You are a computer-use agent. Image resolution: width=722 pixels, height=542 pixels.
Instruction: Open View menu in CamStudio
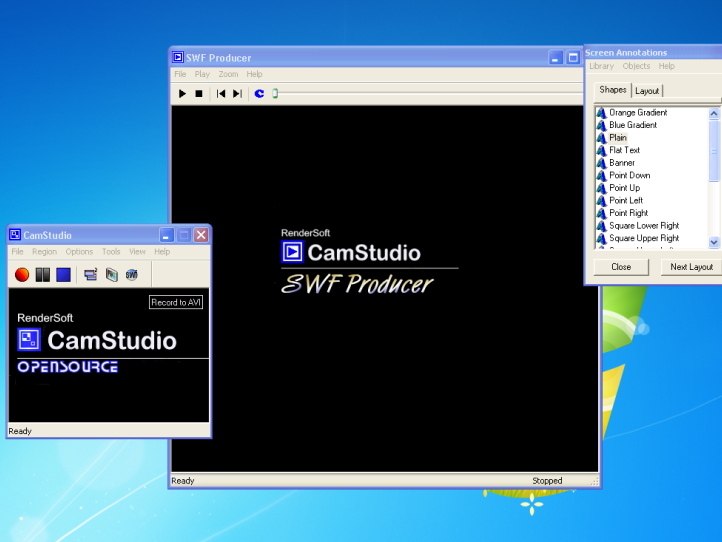pyautogui.click(x=137, y=251)
